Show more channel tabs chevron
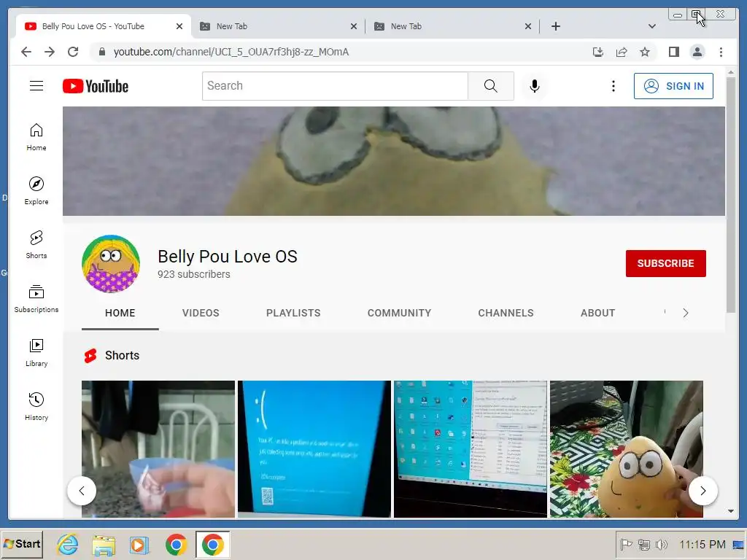 (x=685, y=313)
